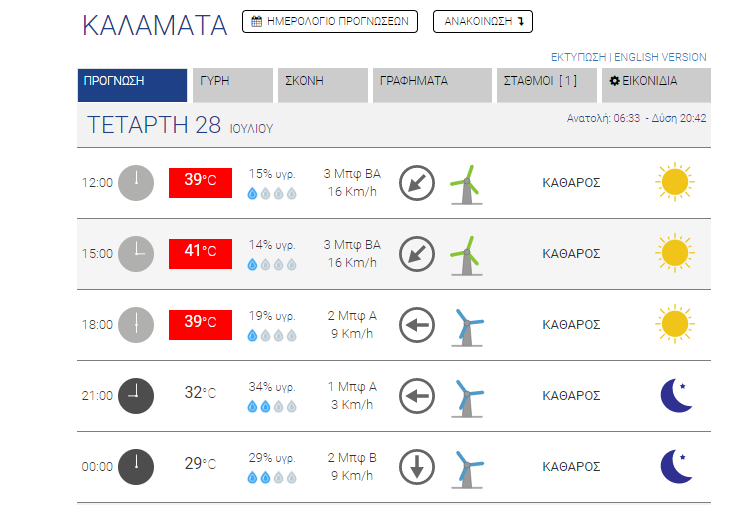The image size is (731, 505).
Task: Click the green windmill icon at 12:00
Action: click(x=464, y=184)
